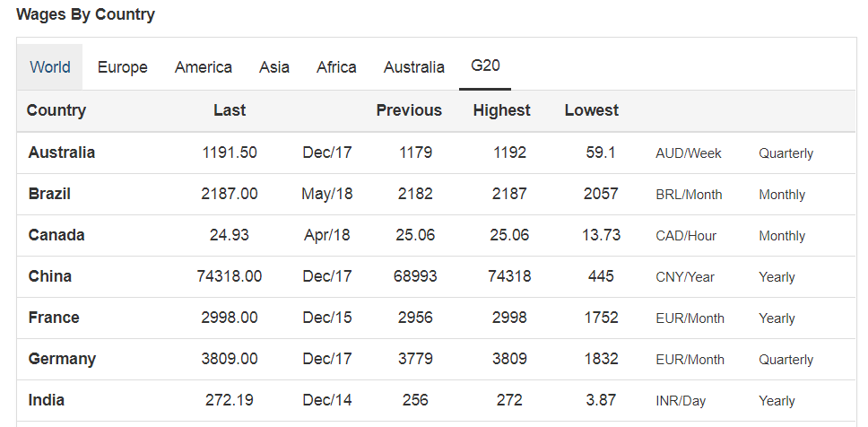Screen dimensions: 868x427
Task: Click the G20 tab
Action: [485, 65]
